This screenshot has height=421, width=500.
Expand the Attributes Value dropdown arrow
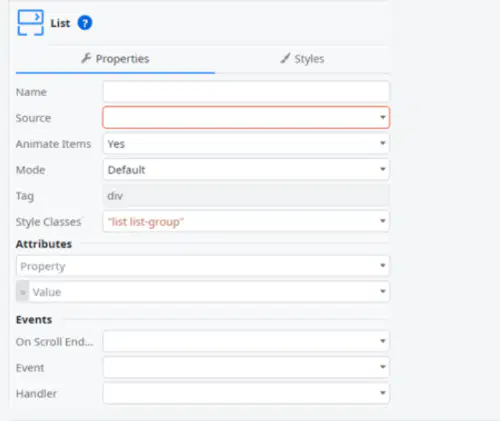tap(383, 291)
